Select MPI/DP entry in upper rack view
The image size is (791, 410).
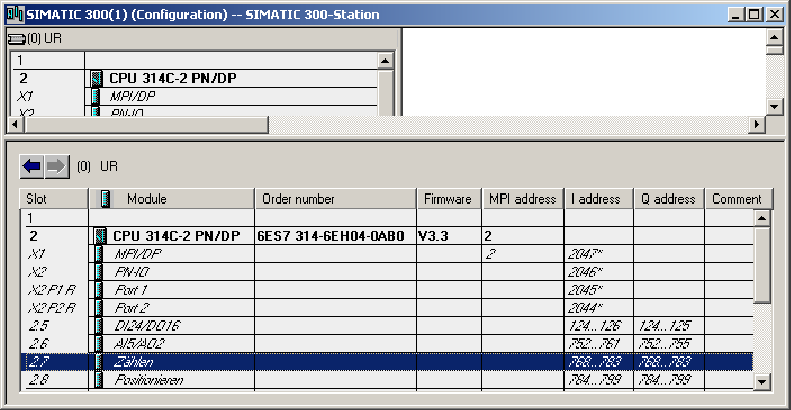pyautogui.click(x=133, y=96)
